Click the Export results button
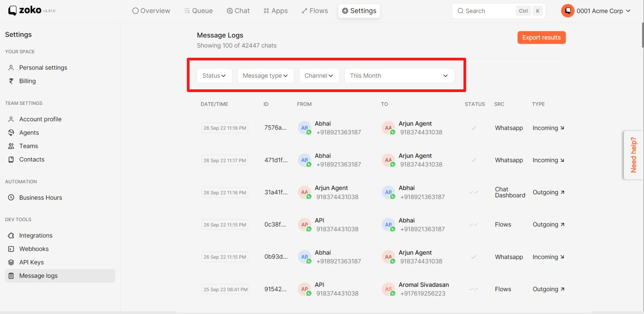644x314 pixels. 541,37
